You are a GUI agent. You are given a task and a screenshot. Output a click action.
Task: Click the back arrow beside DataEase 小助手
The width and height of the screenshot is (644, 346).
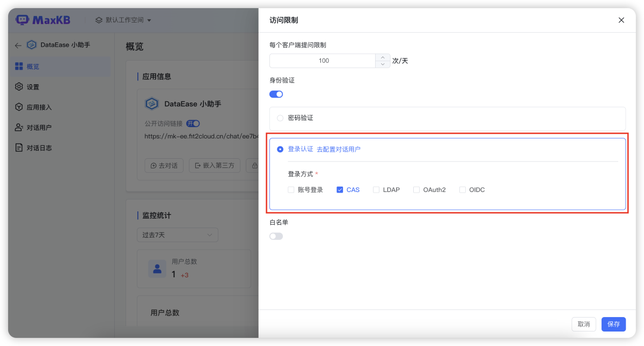[18, 45]
